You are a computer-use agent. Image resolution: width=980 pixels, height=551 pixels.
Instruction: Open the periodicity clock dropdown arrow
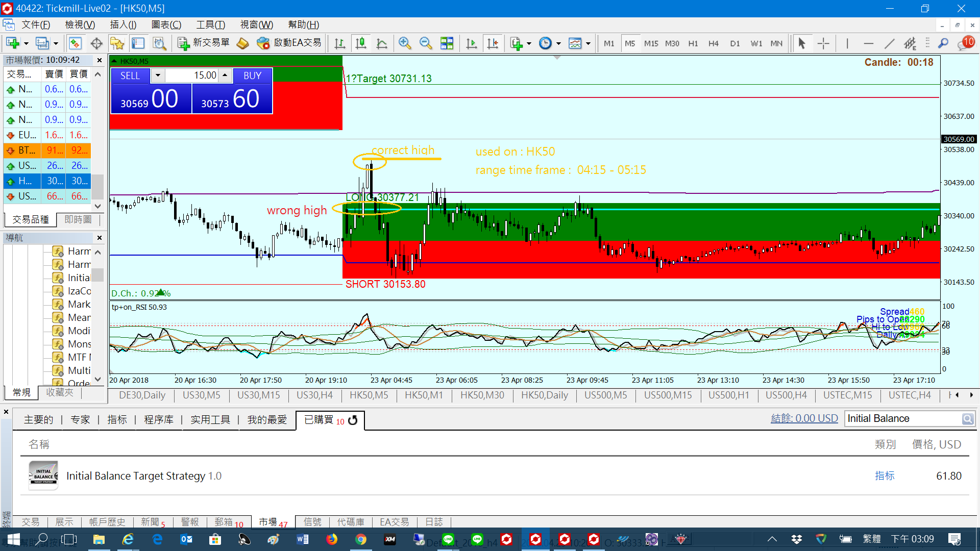558,44
